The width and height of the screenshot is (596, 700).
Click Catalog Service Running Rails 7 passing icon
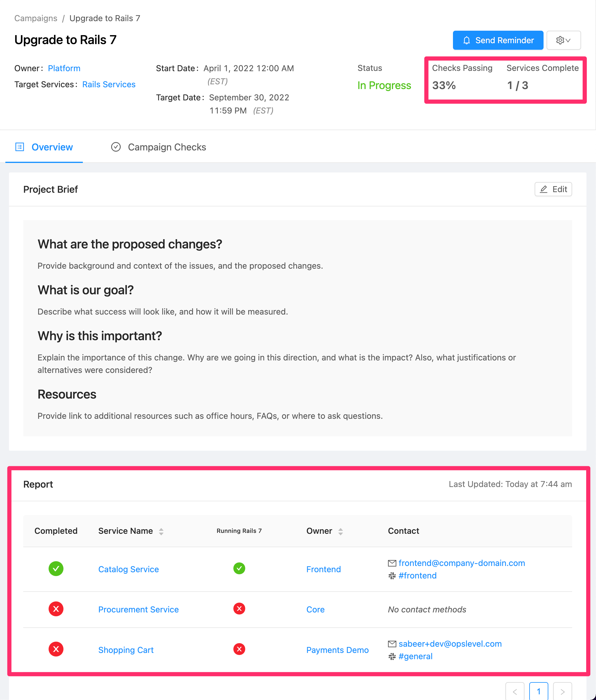pos(239,568)
